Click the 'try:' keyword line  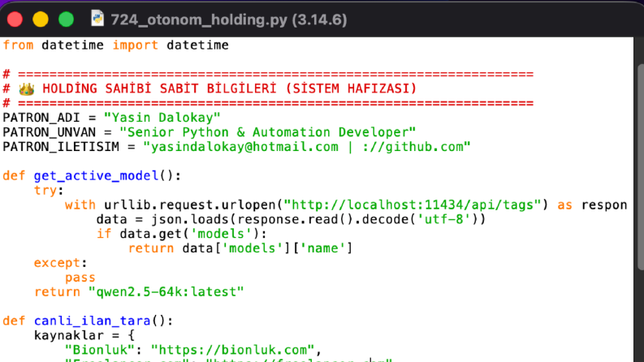coord(49,191)
